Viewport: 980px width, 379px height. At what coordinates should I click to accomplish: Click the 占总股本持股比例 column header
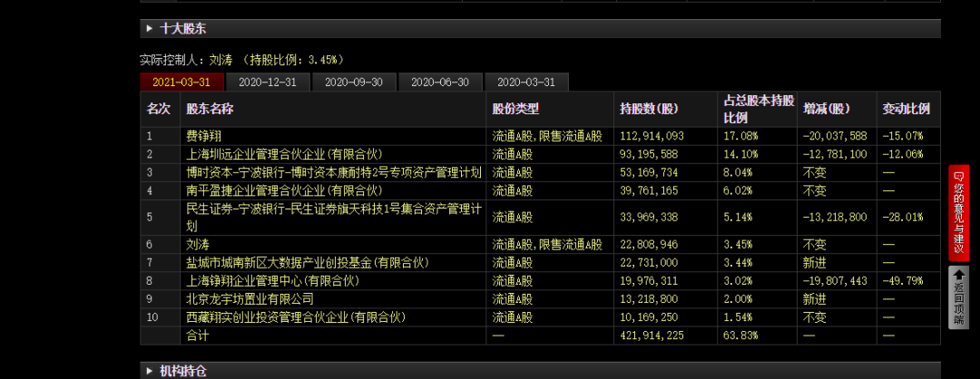click(x=758, y=110)
